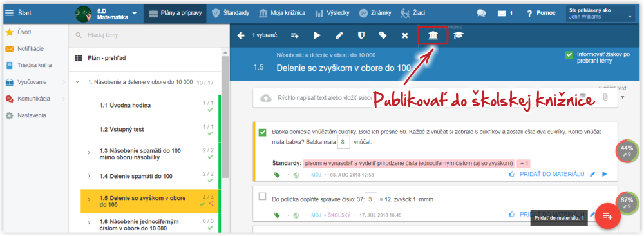
Task: Click the graduation cap icon in toolbar
Action: click(x=459, y=35)
